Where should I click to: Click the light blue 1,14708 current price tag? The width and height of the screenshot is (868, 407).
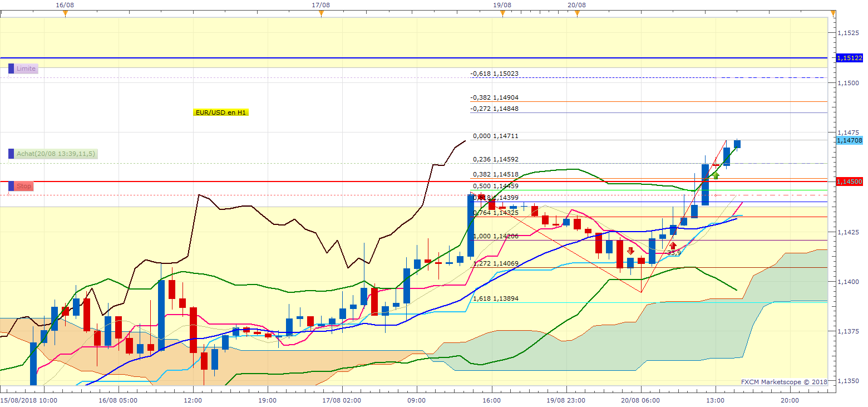coord(849,140)
